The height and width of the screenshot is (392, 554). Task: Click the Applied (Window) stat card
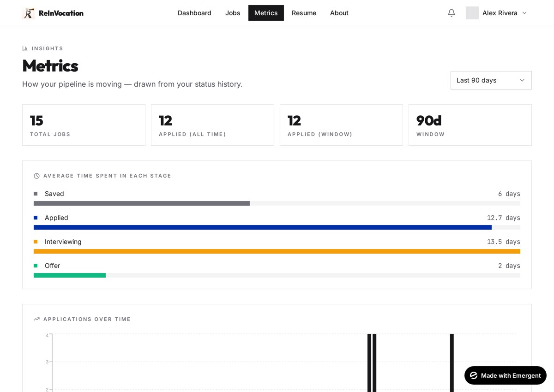(341, 125)
